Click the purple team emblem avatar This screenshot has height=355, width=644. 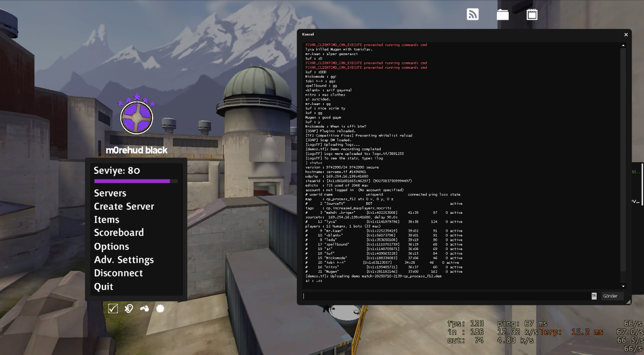tap(137, 118)
